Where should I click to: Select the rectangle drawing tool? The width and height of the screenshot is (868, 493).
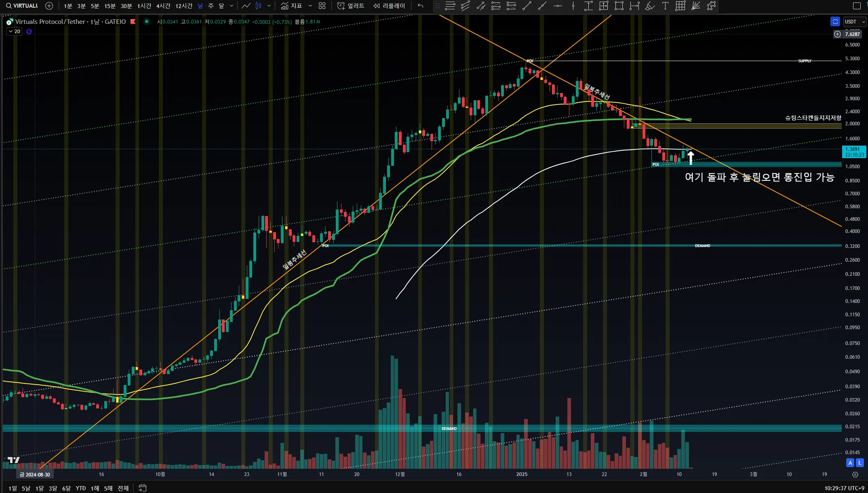[x=619, y=6]
